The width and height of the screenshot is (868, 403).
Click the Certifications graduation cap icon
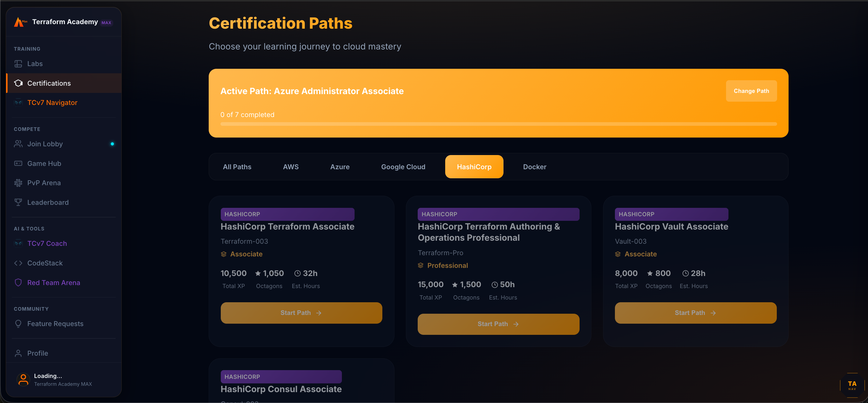point(18,83)
